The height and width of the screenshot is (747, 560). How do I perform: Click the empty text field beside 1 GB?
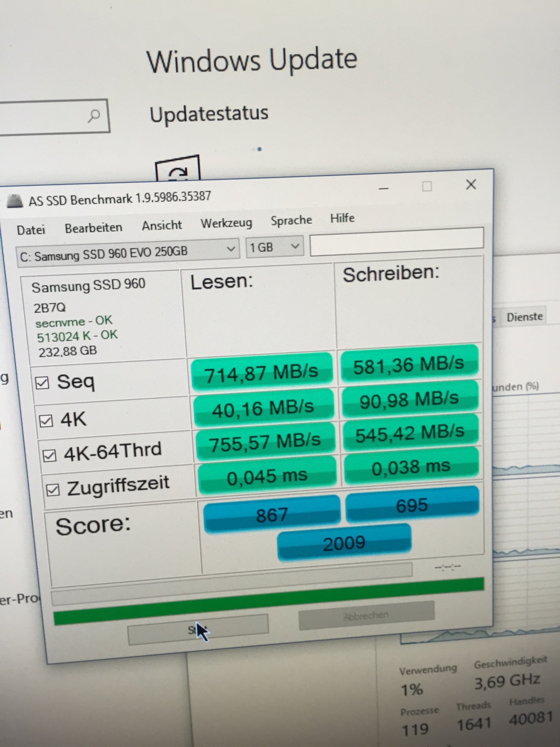(x=397, y=242)
